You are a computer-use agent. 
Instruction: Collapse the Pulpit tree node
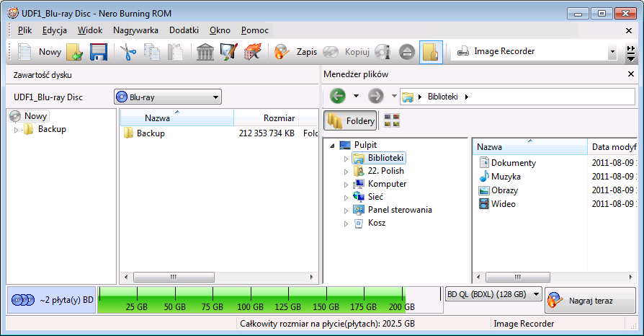pos(332,146)
